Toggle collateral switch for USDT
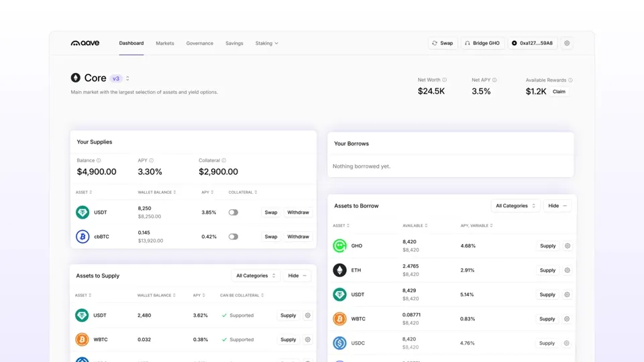The image size is (644, 362). [x=233, y=213]
